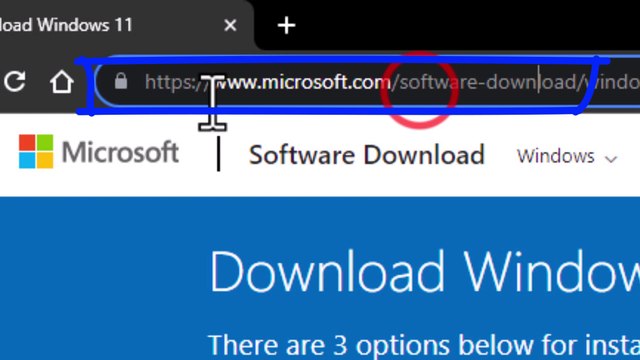The width and height of the screenshot is (640, 360).
Task: Close the Download Windows 11 tab
Action: tap(230, 25)
